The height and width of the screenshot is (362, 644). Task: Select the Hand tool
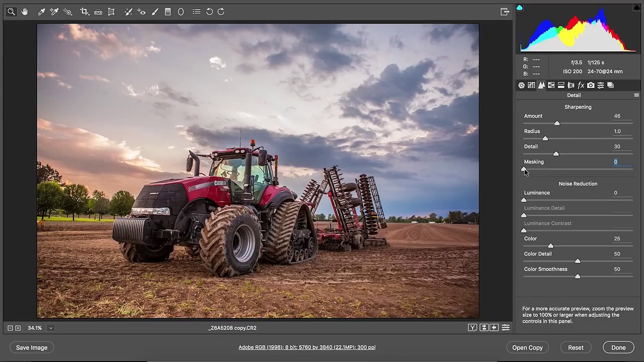[x=25, y=12]
